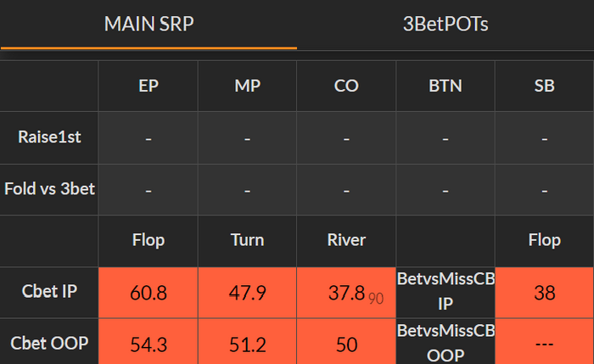Screen dimensions: 594x364
Task: Click the MP column header
Action: [x=247, y=86]
